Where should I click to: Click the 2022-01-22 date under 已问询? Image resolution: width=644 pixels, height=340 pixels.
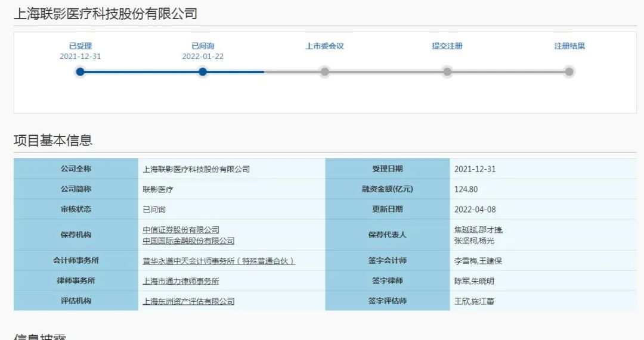203,57
